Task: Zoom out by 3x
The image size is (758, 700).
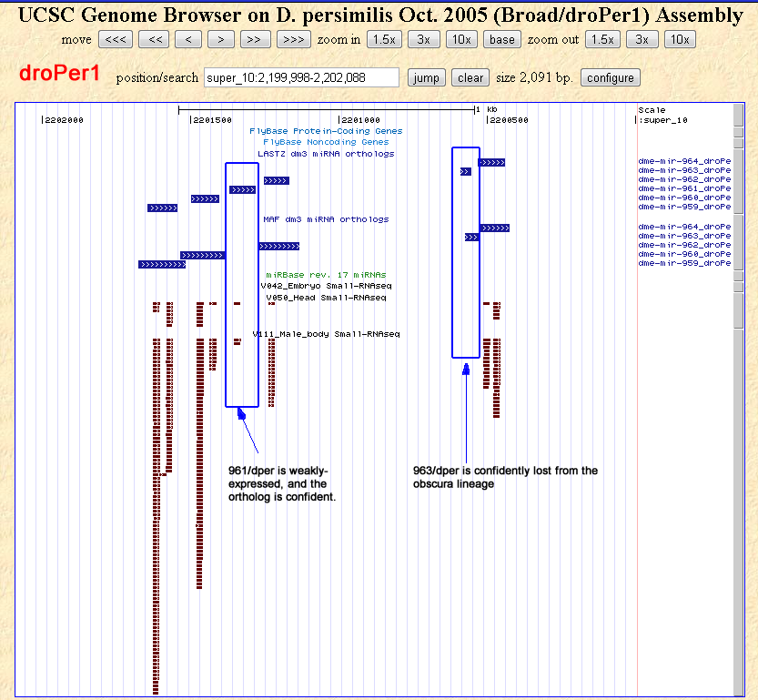Action: tap(642, 39)
